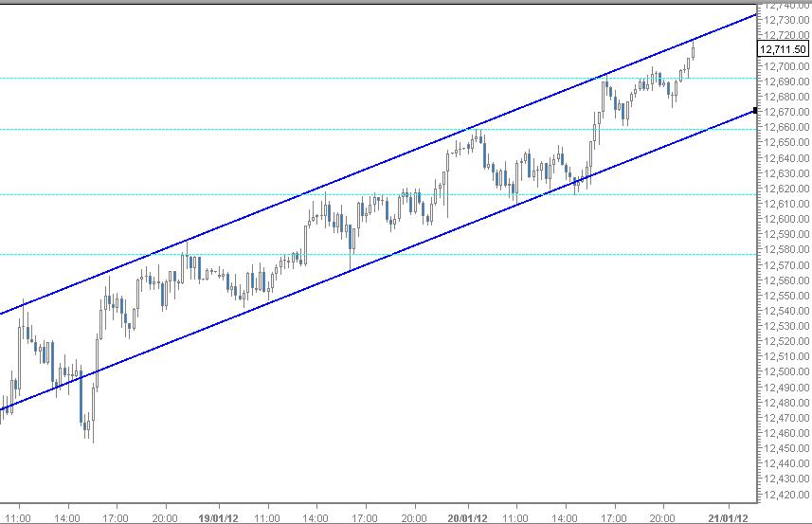Click the 12,700.00 price axis label
The image size is (812, 524).
786,66
